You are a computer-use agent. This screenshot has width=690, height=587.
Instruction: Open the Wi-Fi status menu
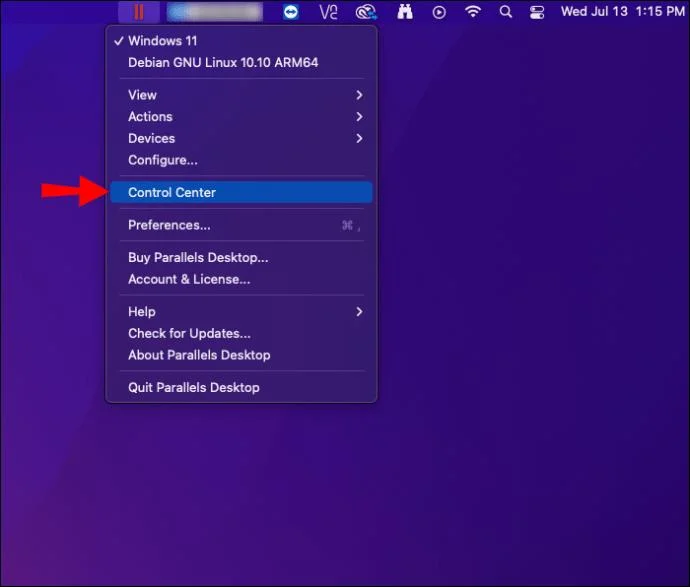[473, 11]
